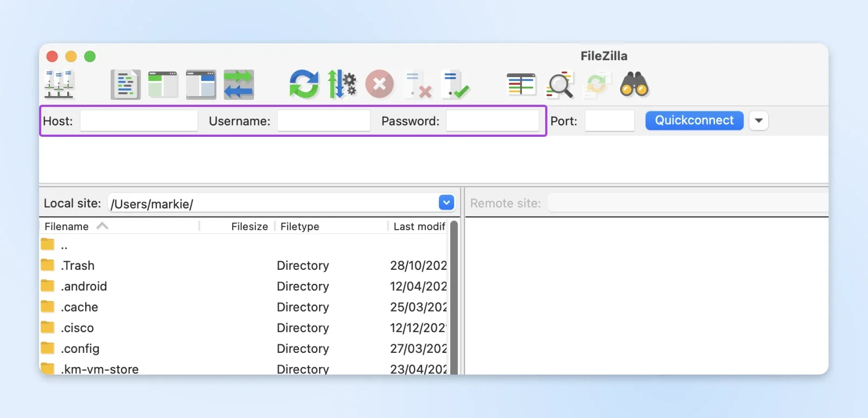Cancel current operation with red X
This screenshot has width=868, height=418.
380,85
